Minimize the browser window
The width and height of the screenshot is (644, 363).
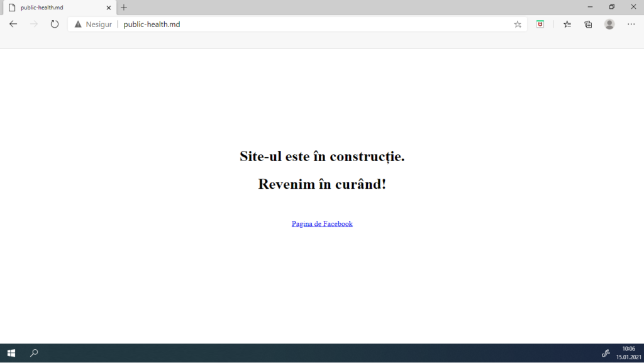pyautogui.click(x=590, y=7)
